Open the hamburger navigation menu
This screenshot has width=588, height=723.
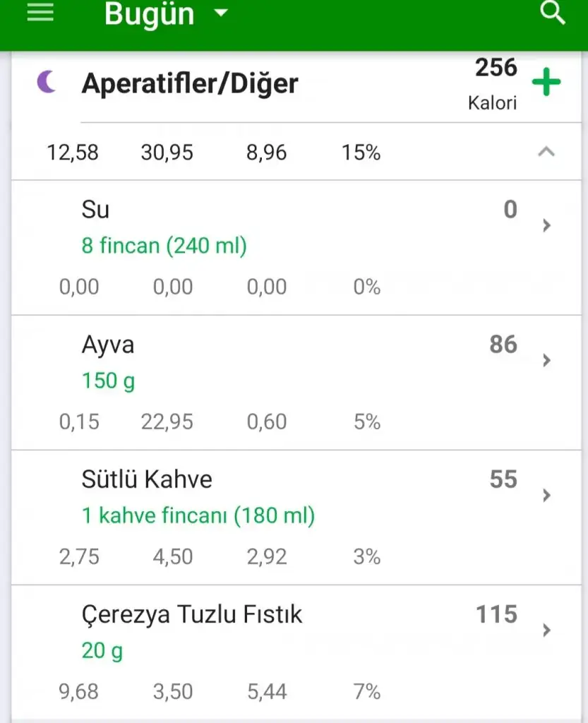coord(40,13)
